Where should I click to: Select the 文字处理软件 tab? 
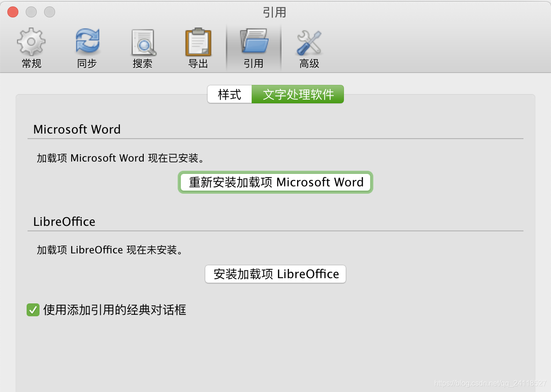(298, 95)
